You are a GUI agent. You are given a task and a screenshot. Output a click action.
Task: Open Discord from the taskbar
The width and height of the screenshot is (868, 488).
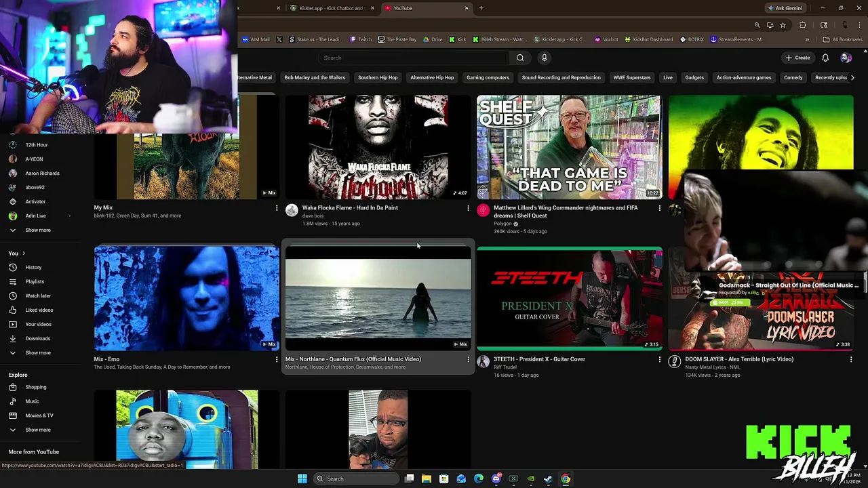496,479
